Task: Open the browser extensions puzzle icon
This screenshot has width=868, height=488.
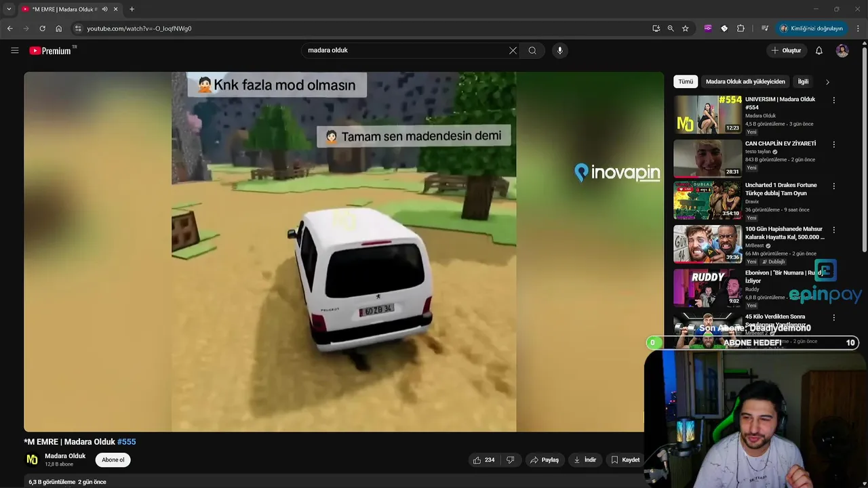Action: (741, 28)
